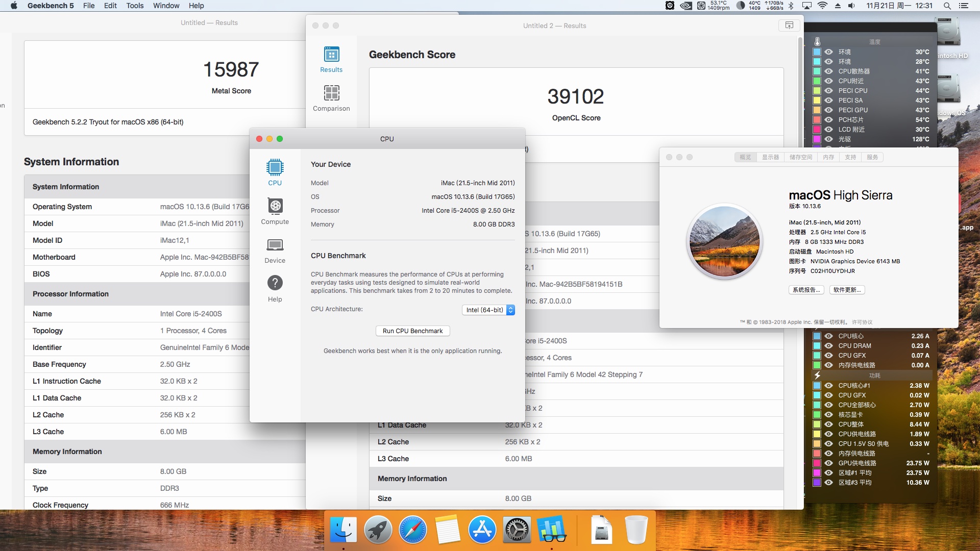The height and width of the screenshot is (551, 980).
Task: Open the Trash in the Dock
Action: pyautogui.click(x=636, y=530)
